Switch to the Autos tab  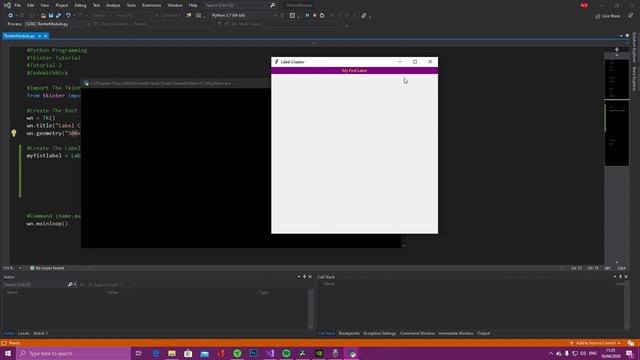9,333
